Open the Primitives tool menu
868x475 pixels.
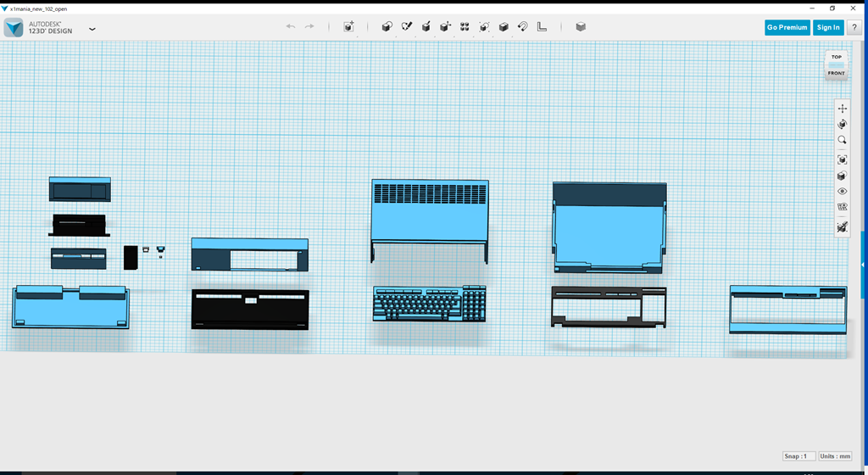(387, 27)
